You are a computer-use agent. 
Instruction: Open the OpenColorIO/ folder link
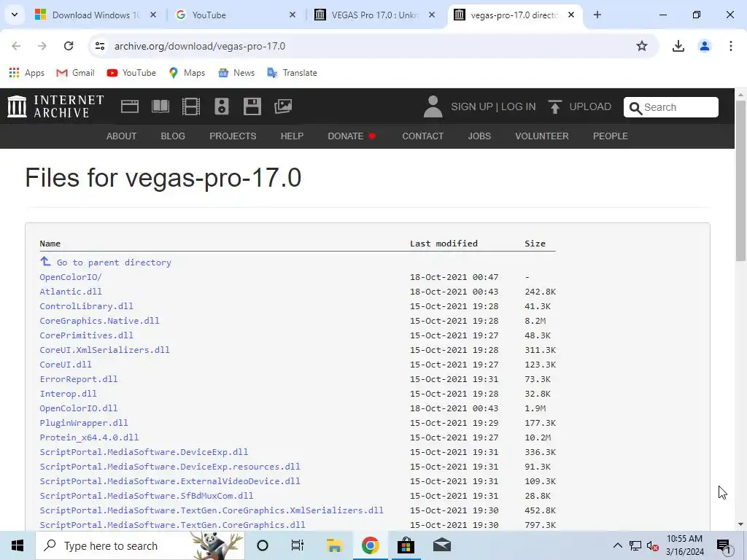click(x=71, y=276)
